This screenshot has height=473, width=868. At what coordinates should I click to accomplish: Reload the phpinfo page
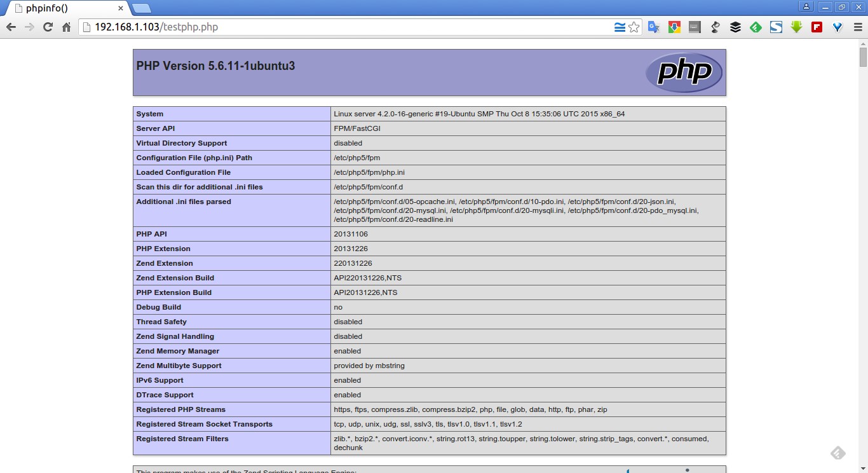point(48,27)
